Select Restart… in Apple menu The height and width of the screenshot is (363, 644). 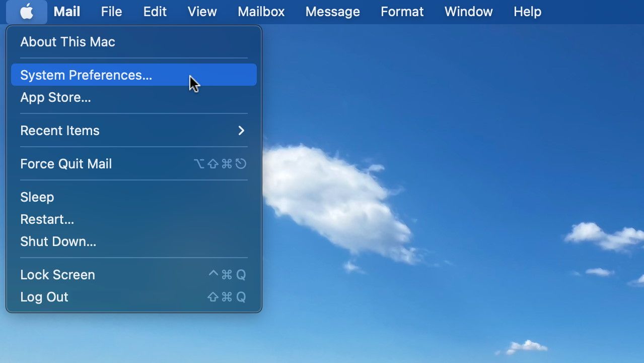[x=134, y=219]
